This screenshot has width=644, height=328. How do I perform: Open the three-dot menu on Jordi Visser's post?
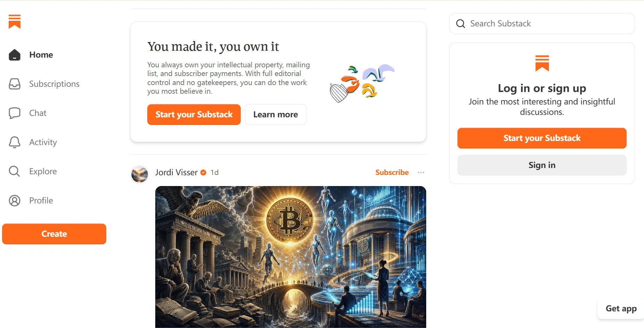[x=421, y=173]
